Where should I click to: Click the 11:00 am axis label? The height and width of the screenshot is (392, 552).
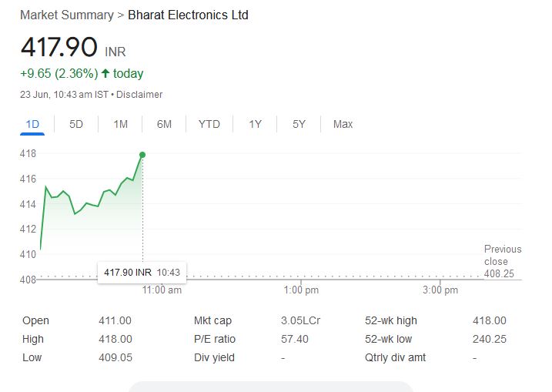click(162, 290)
